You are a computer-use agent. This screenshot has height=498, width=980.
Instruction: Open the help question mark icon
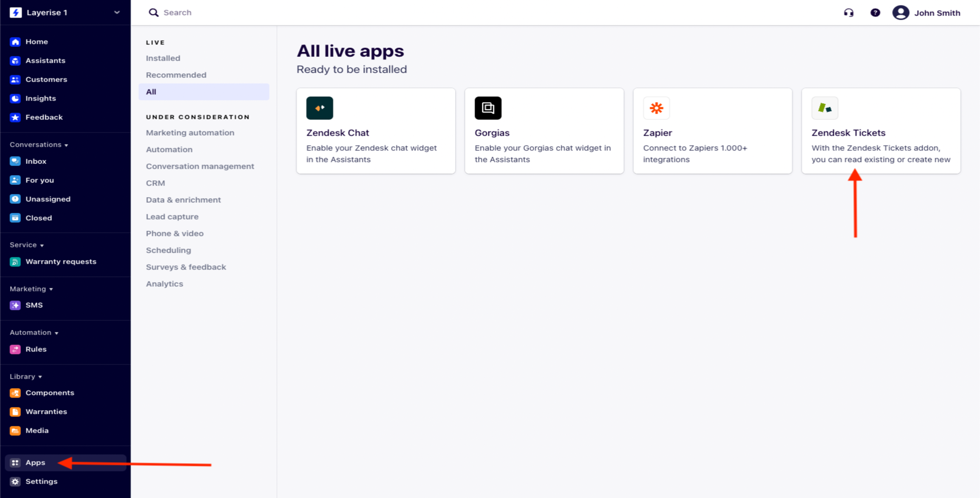875,13
